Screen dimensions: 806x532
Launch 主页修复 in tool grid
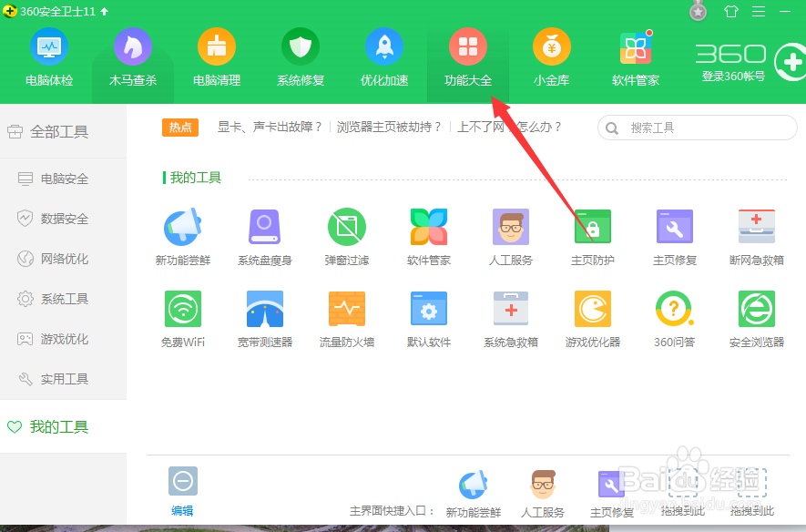coord(675,237)
